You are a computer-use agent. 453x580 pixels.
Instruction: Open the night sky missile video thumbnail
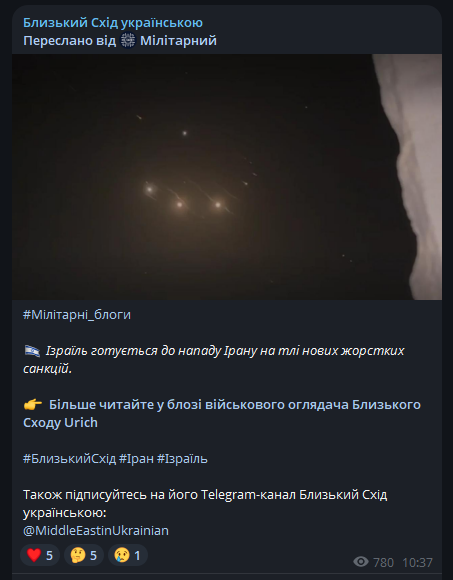click(227, 177)
